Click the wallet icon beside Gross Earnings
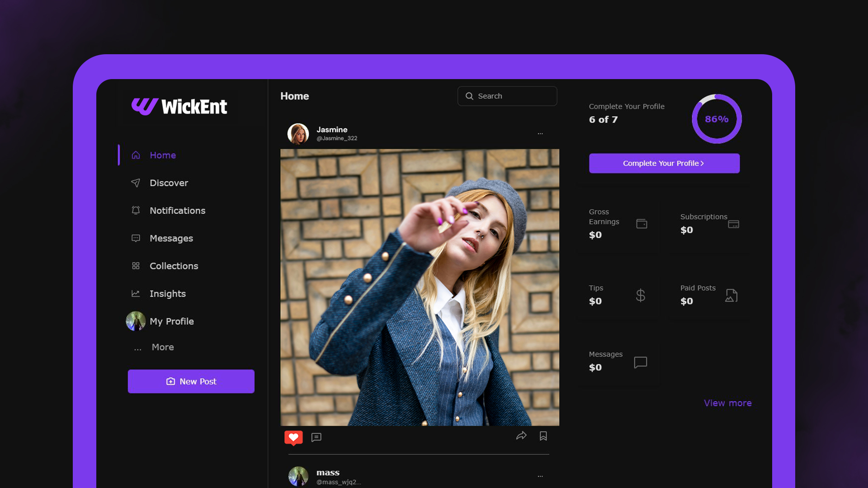Screen dimensions: 868x488 642,224
